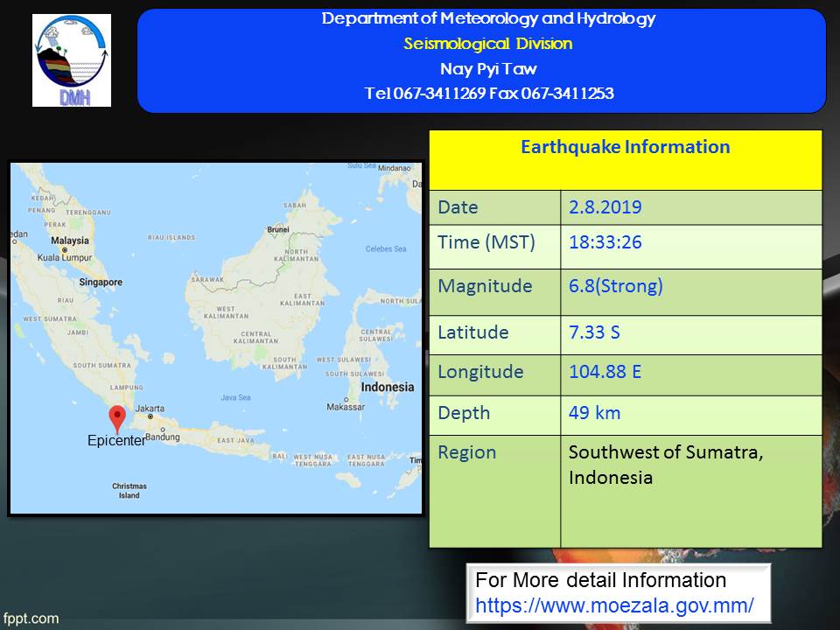Click the 'KEDAH' map label

coord(42,199)
